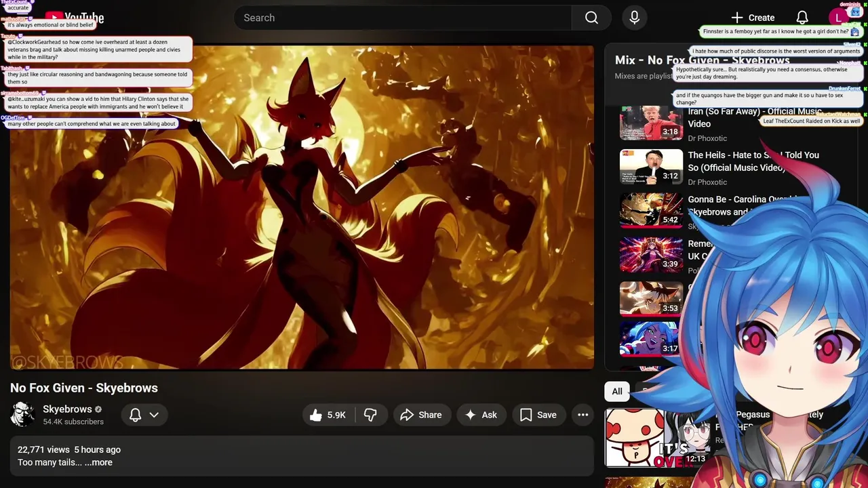Viewport: 868px width, 488px height.
Task: Play the Gonna Be Carolina thumbnail
Action: 651,211
